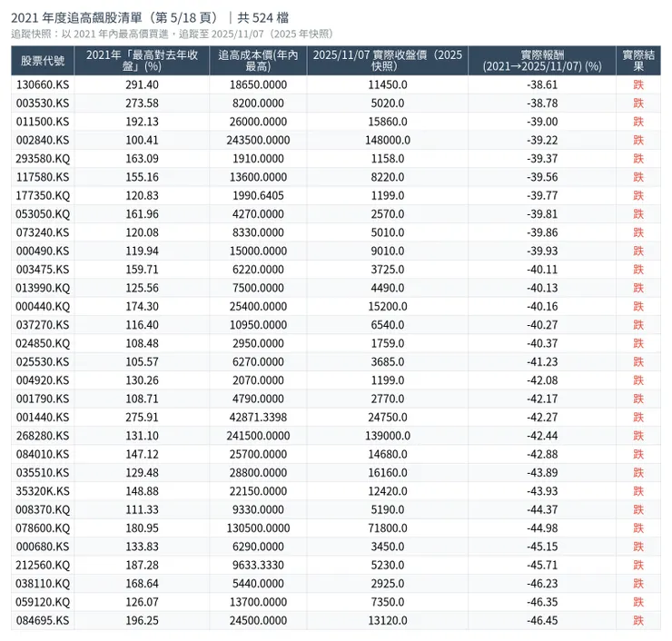Click the cost price 1990.6405
Image resolution: width=672 pixels, height=641 pixels.
pos(258,195)
